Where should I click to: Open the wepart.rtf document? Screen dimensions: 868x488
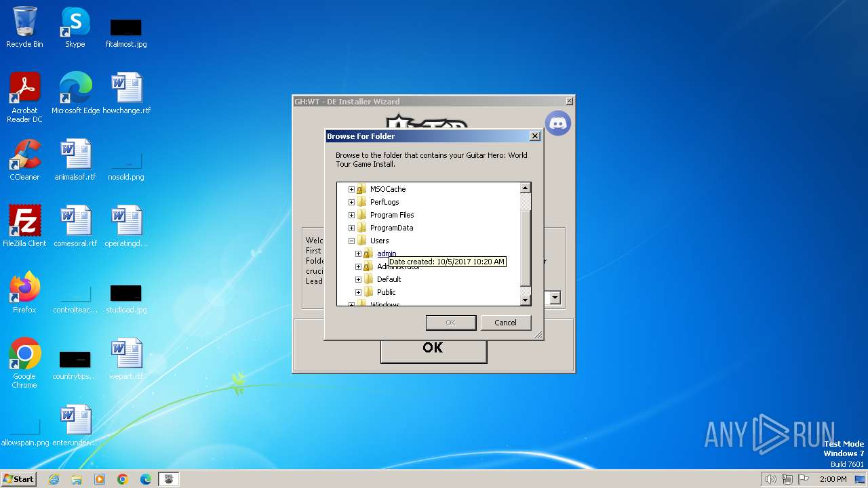126,359
